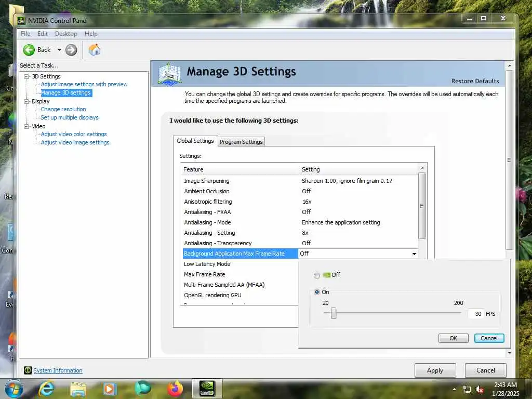The width and height of the screenshot is (532, 399).
Task: Click the FPS value input field
Action: [476, 314]
